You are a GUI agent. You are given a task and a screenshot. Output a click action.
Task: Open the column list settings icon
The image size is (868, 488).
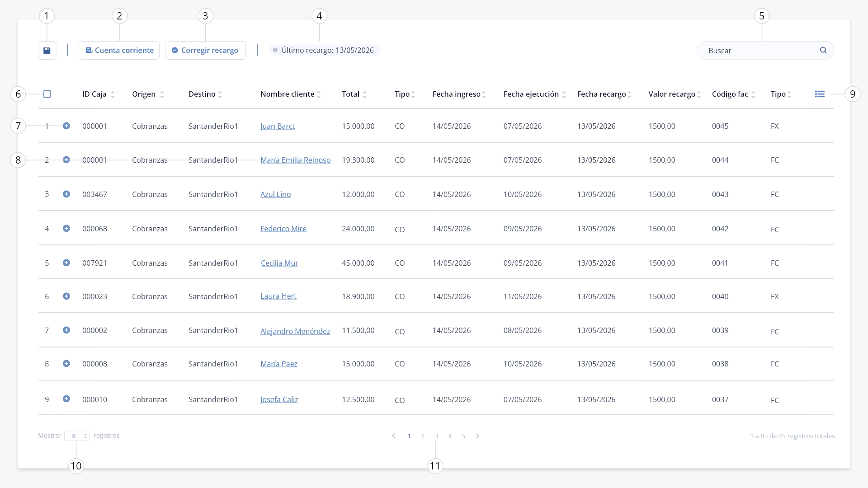click(820, 94)
